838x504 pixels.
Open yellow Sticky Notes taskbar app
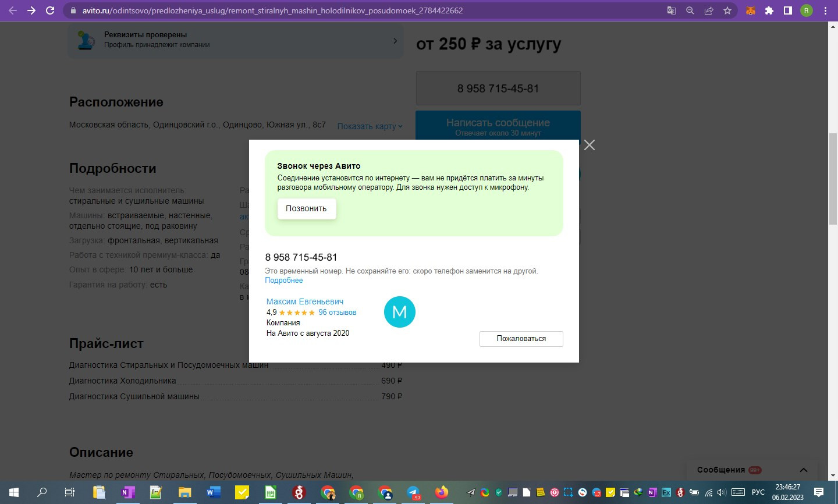(242, 492)
